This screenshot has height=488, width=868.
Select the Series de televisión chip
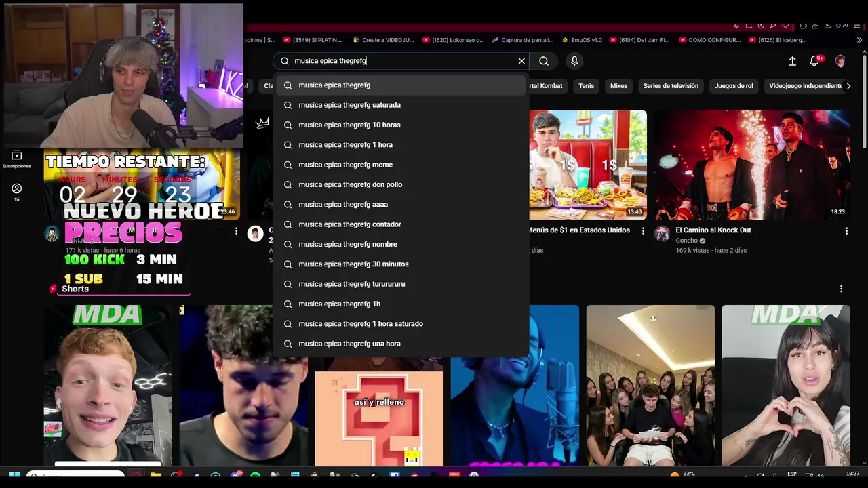[671, 86]
